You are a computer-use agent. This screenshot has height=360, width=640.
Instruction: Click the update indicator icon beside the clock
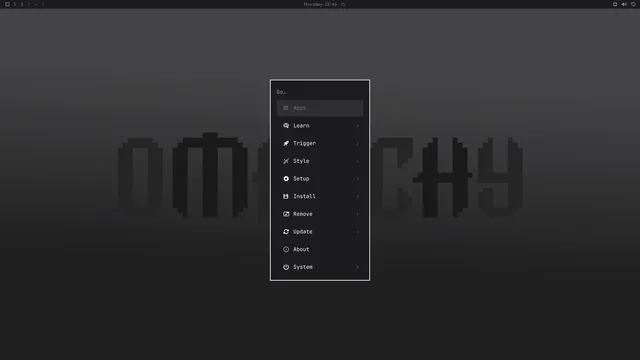[x=343, y=4]
